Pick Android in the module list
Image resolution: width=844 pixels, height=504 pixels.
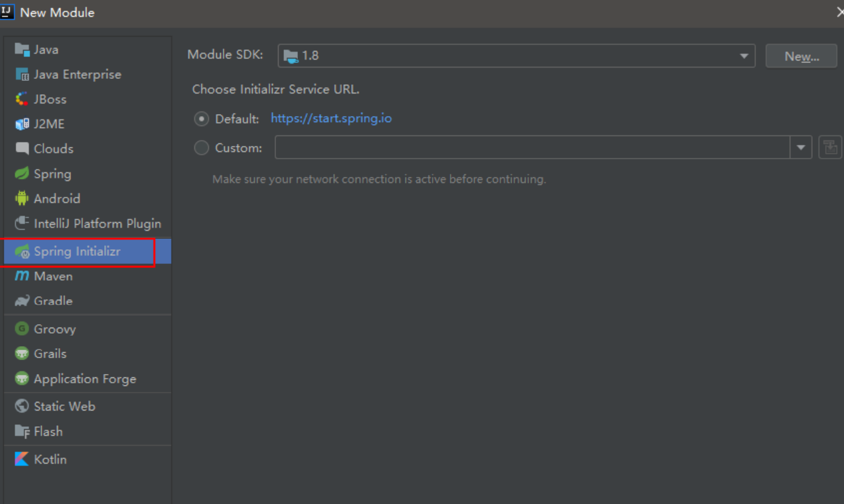(88, 198)
